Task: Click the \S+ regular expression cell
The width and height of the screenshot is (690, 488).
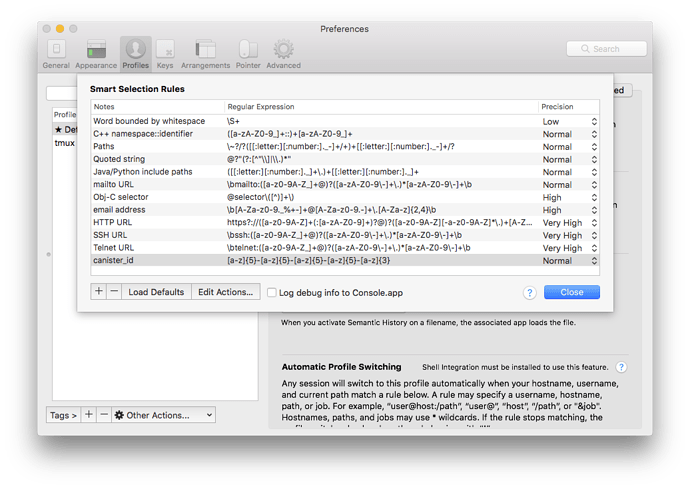Action: tap(233, 121)
